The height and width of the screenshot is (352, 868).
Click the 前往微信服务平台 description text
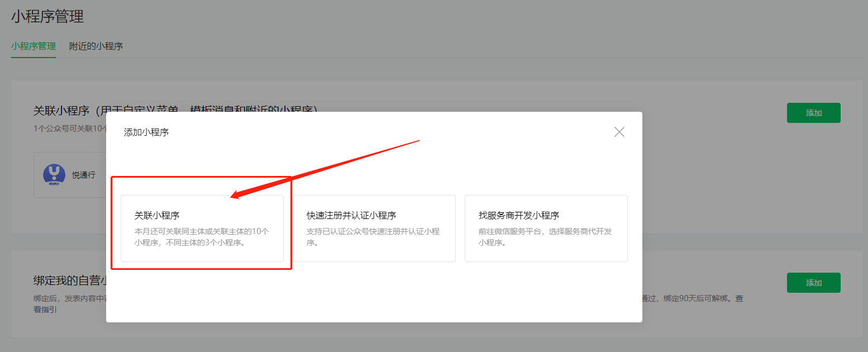point(545,237)
